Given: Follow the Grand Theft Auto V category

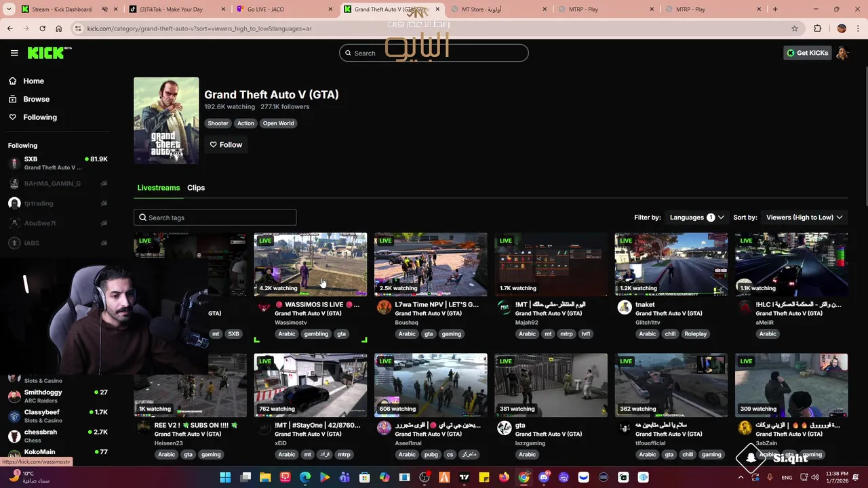Looking at the screenshot, I should 226,144.
